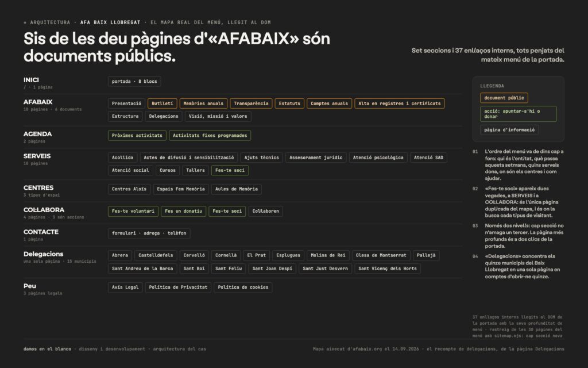The width and height of the screenshot is (588, 368).
Task: Select Sant Andreu de la Barca chip
Action: [x=142, y=269]
